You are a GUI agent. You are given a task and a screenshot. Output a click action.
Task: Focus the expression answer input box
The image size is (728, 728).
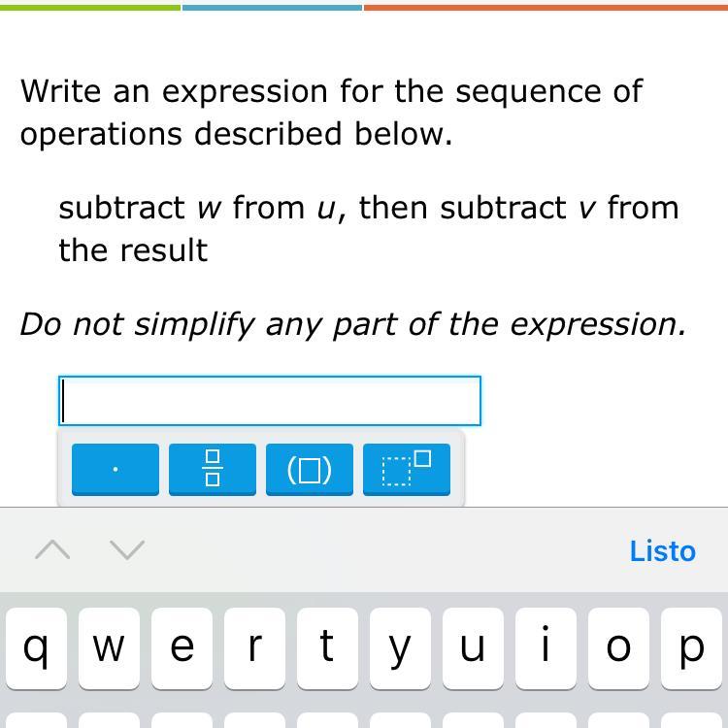pyautogui.click(x=270, y=401)
